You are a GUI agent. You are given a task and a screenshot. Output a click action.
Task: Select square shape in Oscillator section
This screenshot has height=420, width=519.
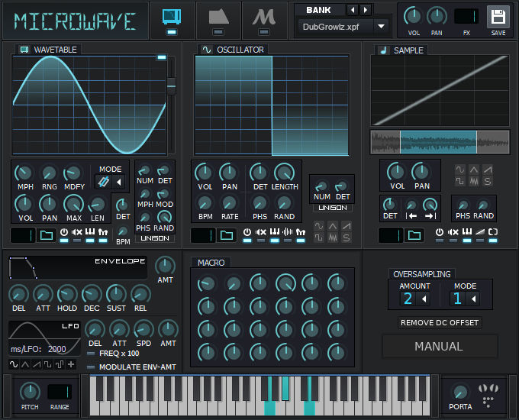coord(319,237)
